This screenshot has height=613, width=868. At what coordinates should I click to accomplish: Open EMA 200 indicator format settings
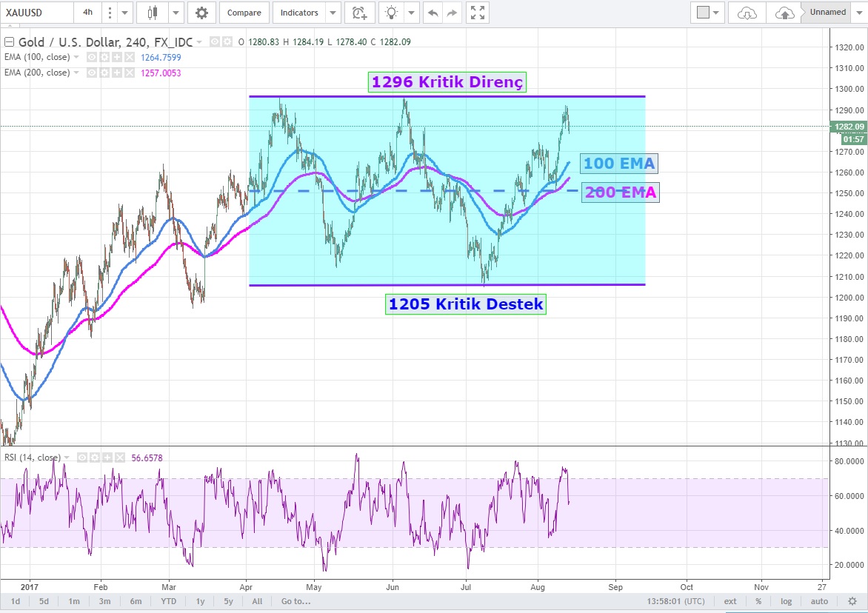point(104,73)
